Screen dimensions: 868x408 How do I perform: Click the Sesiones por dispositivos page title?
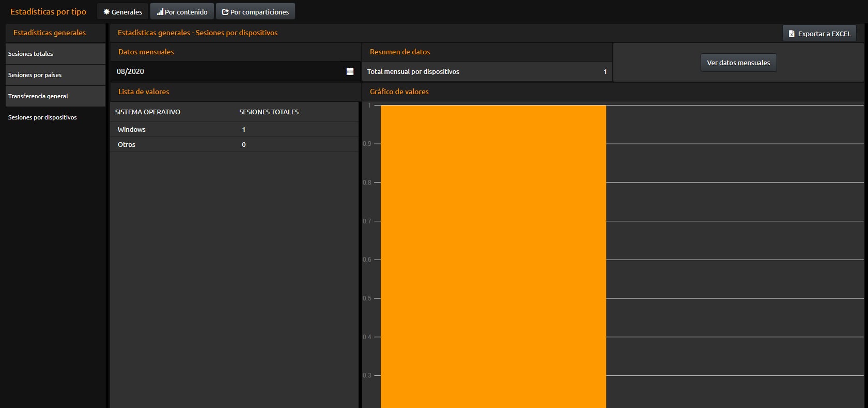198,33
